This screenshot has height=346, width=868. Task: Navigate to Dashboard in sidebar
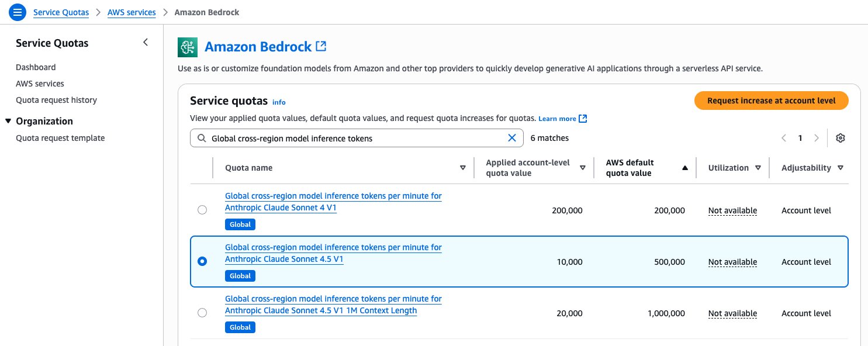(x=36, y=67)
